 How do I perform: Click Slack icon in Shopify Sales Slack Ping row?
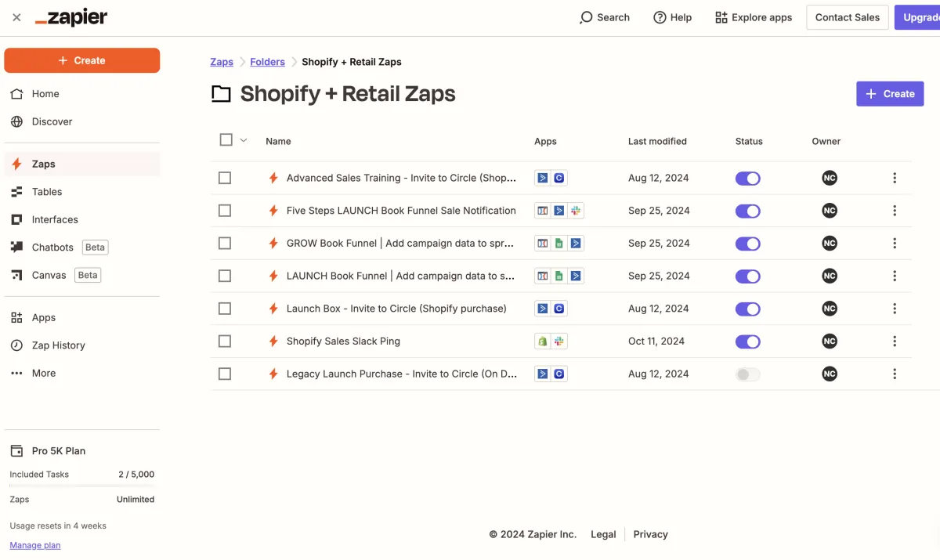coord(559,341)
